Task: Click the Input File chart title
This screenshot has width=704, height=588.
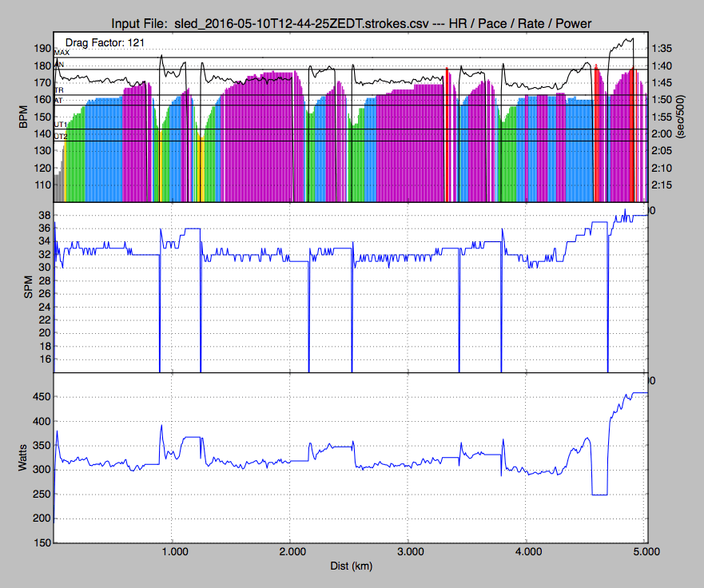Action: 351,23
